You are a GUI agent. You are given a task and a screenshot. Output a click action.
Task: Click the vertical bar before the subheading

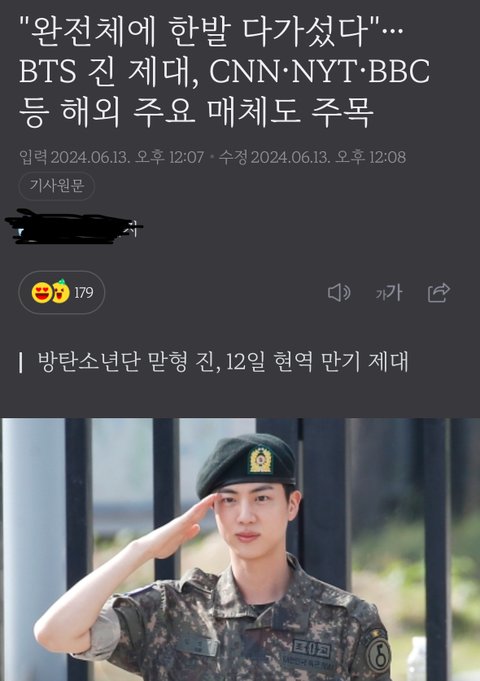coord(21,362)
